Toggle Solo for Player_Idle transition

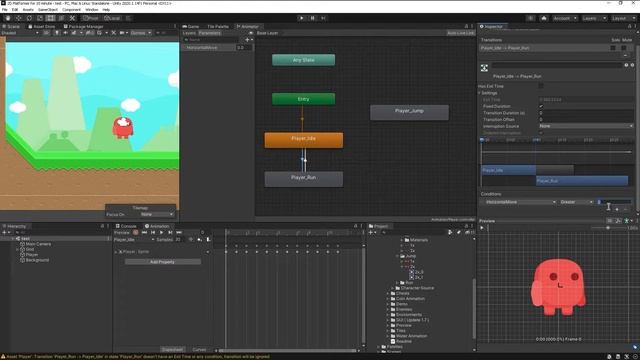pos(613,48)
